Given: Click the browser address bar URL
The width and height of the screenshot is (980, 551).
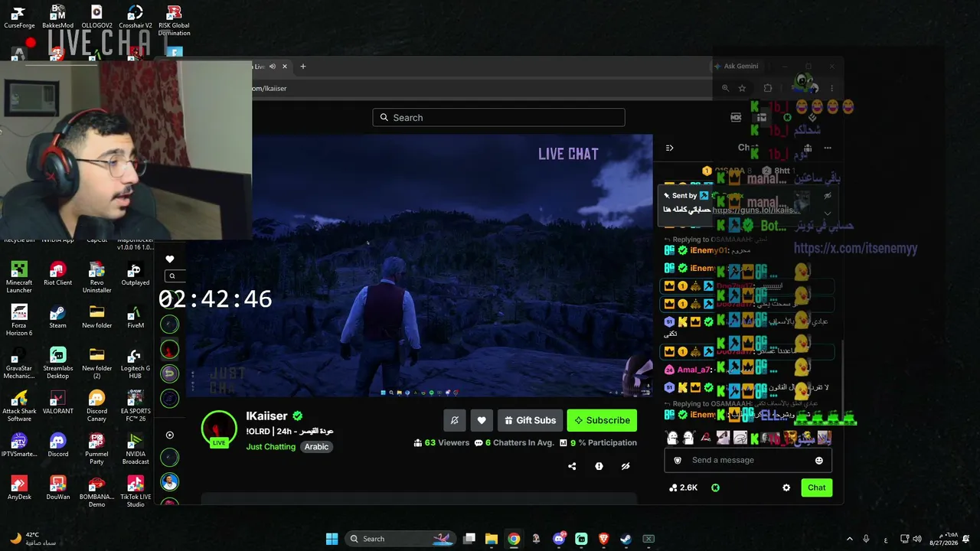Looking at the screenshot, I should coord(269,88).
